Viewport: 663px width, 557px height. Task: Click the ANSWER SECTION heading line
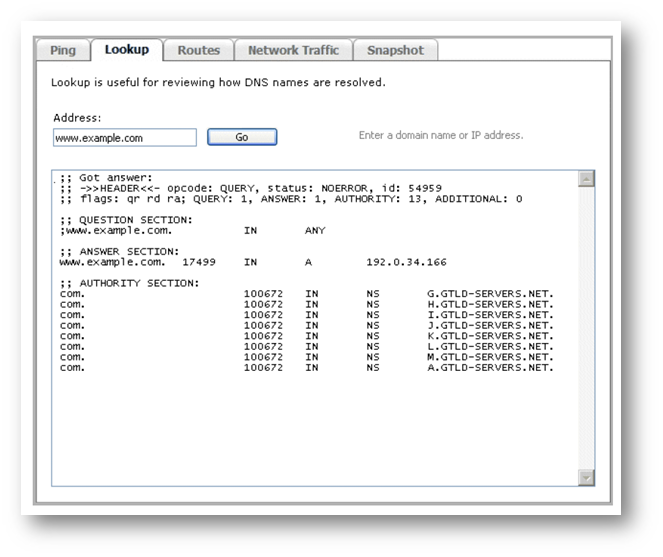[x=119, y=251]
